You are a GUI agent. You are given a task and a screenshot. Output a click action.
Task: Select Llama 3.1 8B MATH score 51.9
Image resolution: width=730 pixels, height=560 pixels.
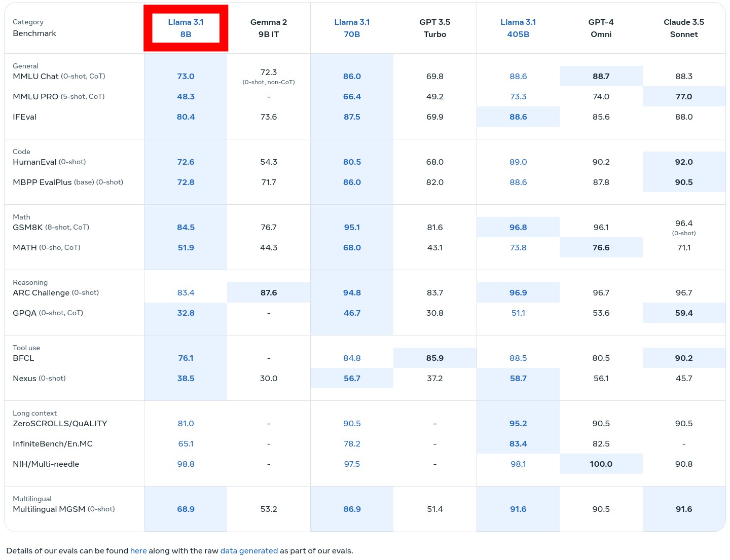[x=186, y=247]
